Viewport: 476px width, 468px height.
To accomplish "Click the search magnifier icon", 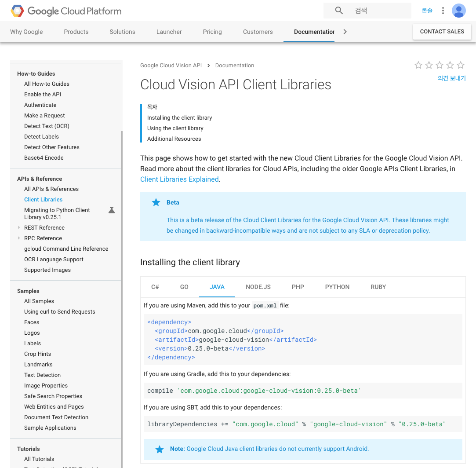I will coord(339,11).
